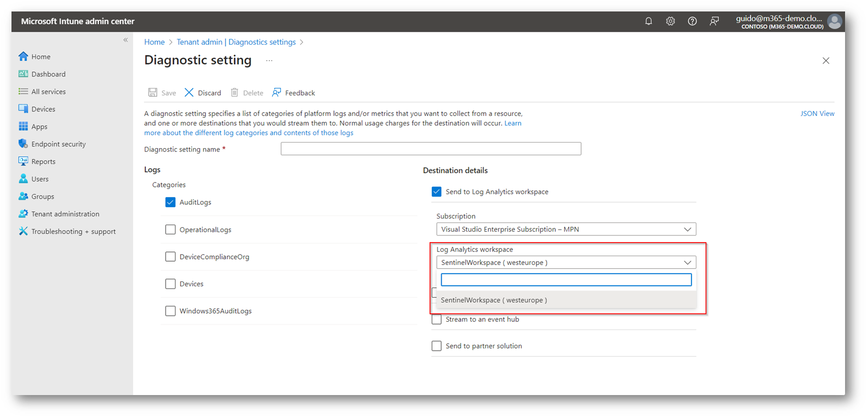Open Groups in the sidebar
The width and height of the screenshot is (868, 418).
[x=43, y=196]
